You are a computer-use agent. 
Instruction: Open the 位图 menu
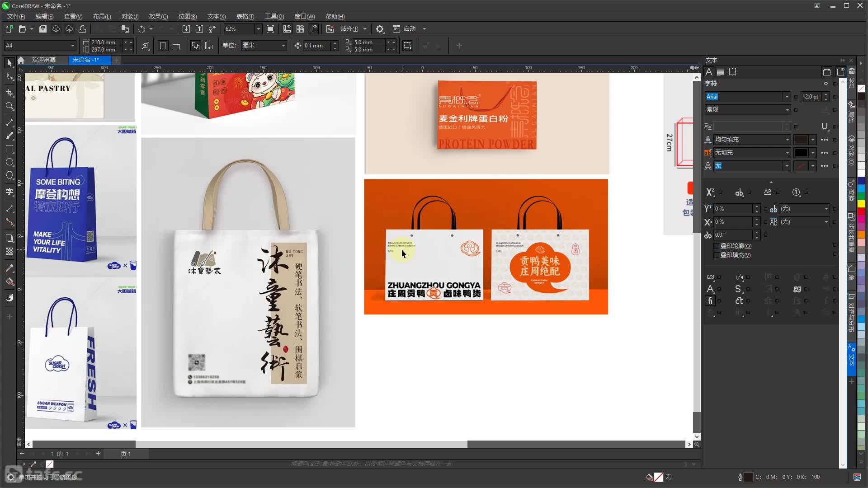pos(188,16)
